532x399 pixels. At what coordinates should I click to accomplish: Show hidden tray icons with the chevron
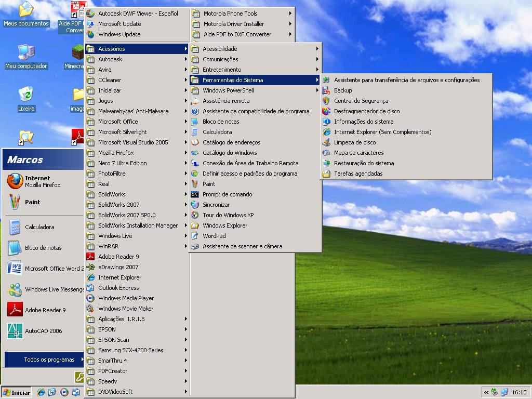[486, 393]
